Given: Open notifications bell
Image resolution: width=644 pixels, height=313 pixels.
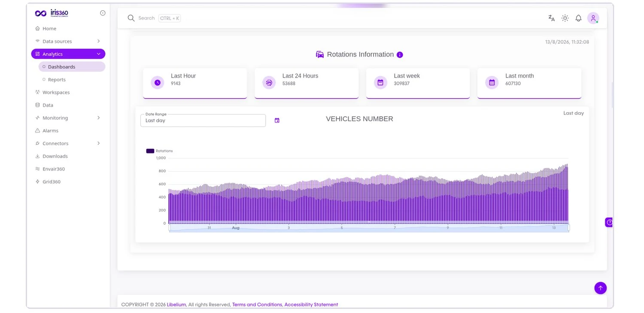Looking at the screenshot, I should click(578, 18).
